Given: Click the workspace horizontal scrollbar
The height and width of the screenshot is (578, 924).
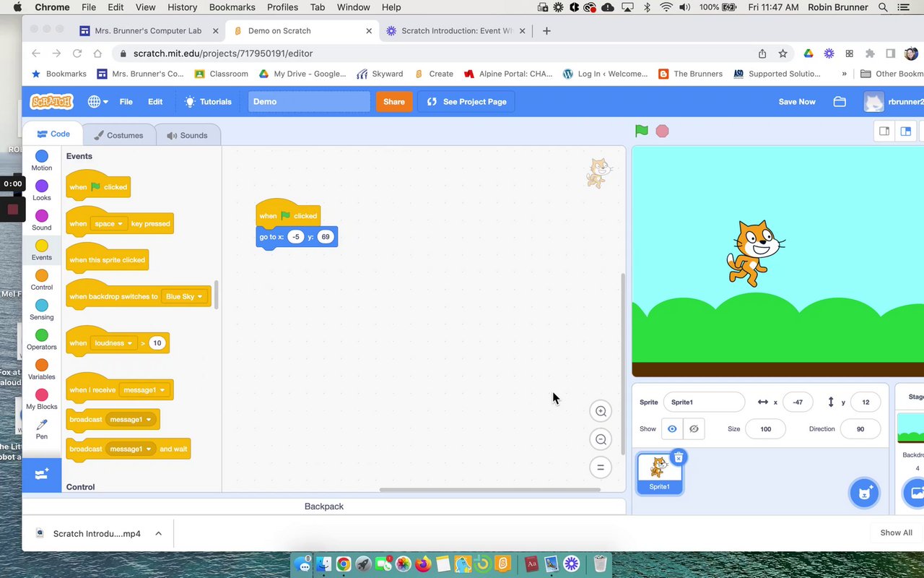Looking at the screenshot, I should 490,489.
